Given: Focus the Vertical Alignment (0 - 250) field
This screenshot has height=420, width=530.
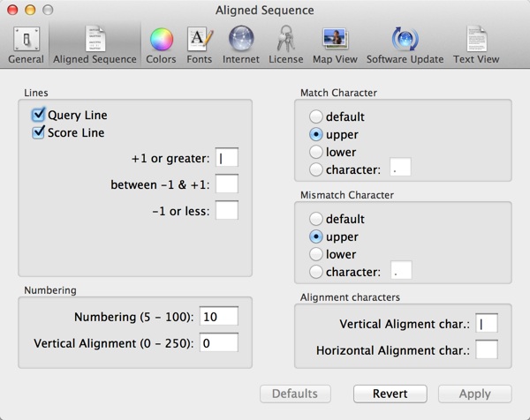Looking at the screenshot, I should [218, 343].
